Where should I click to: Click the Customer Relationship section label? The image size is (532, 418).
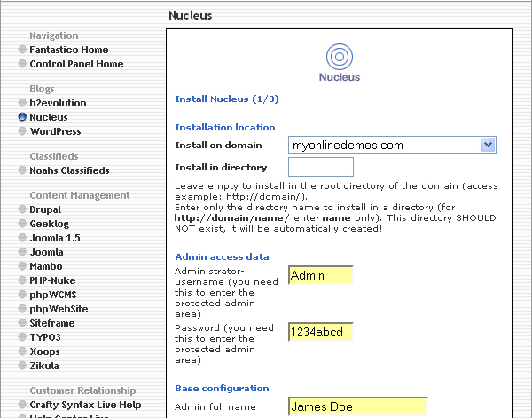82,390
